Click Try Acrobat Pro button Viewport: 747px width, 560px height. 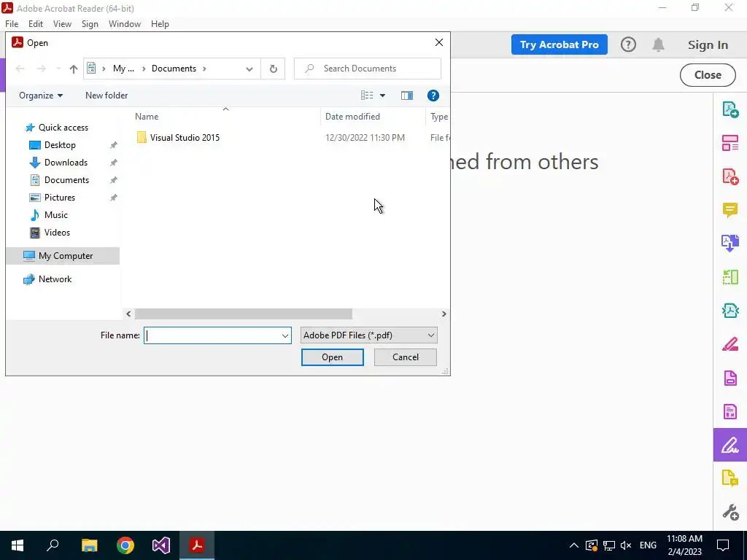pyautogui.click(x=559, y=44)
